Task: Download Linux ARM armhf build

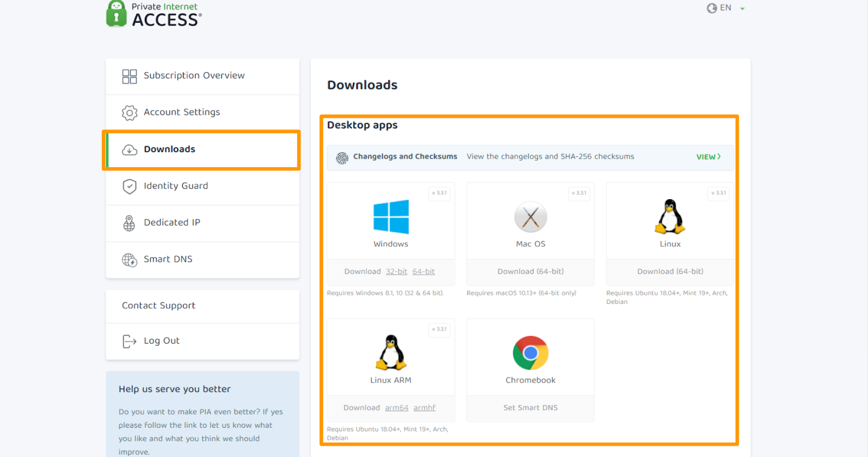Action: [425, 408]
